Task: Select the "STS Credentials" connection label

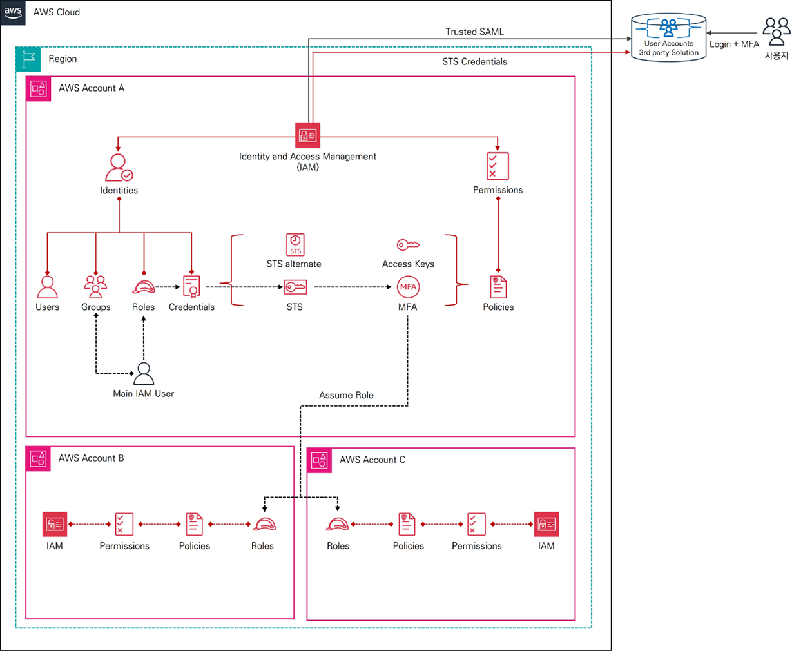Action: click(474, 62)
